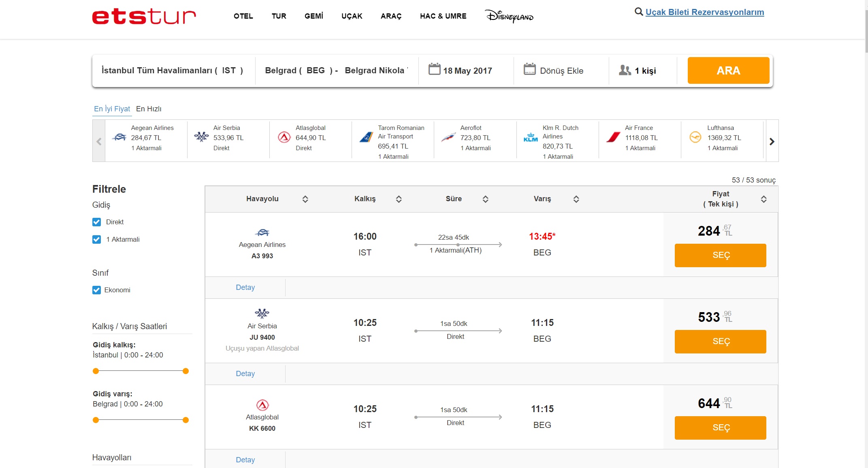The height and width of the screenshot is (468, 868).
Task: Uncheck the Direkt filter checkbox
Action: (96, 222)
